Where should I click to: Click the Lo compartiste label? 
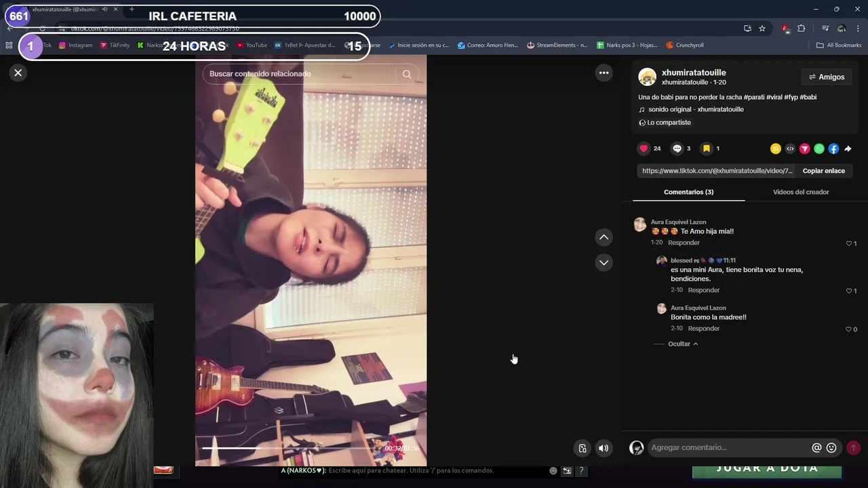tap(669, 123)
